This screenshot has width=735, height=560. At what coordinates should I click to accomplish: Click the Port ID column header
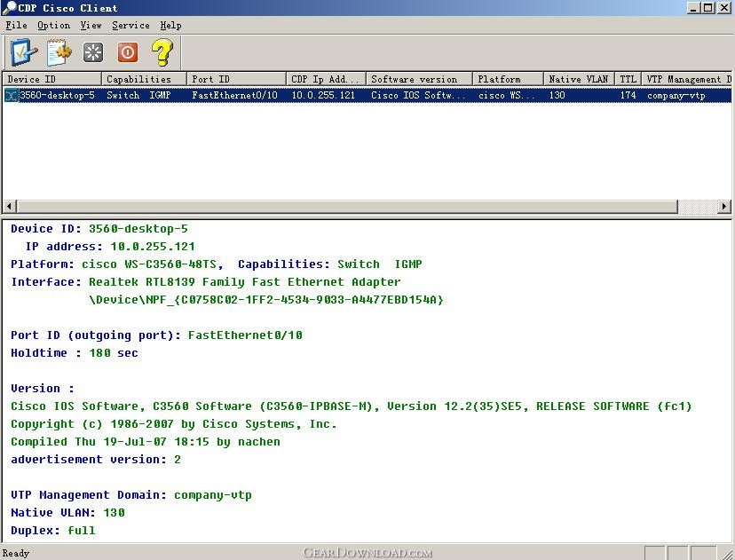coord(236,79)
